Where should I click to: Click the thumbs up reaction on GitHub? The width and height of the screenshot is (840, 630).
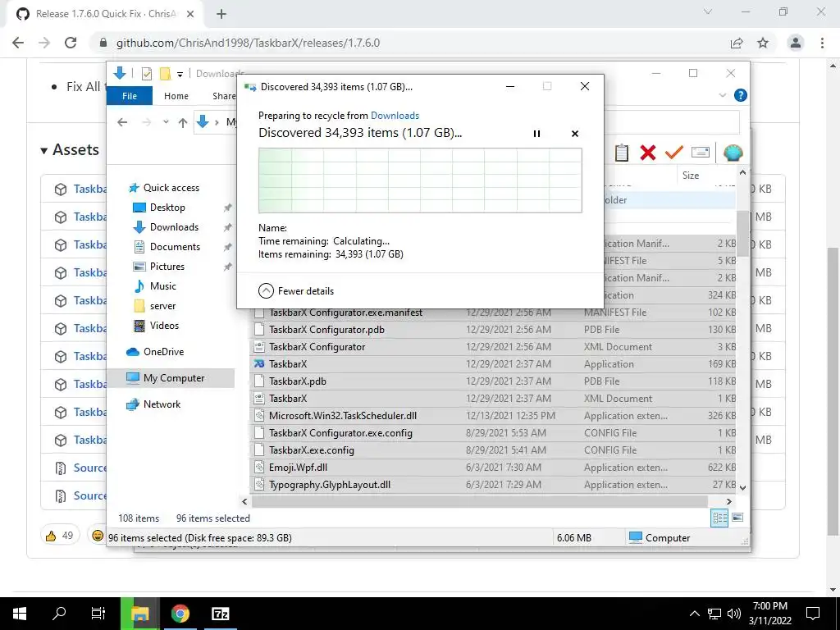59,535
